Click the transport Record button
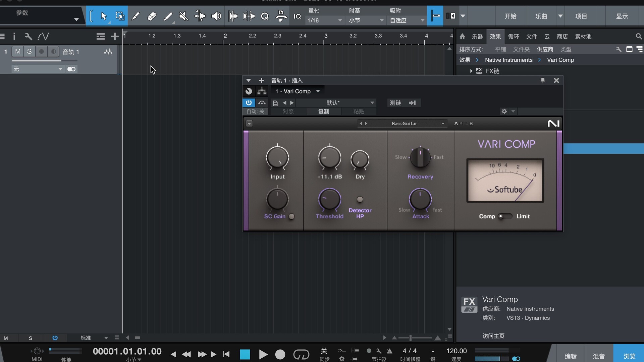 [x=280, y=354]
